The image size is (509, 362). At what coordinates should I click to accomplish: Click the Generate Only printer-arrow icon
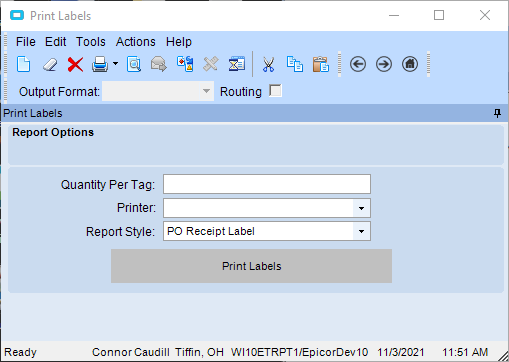pos(159,64)
